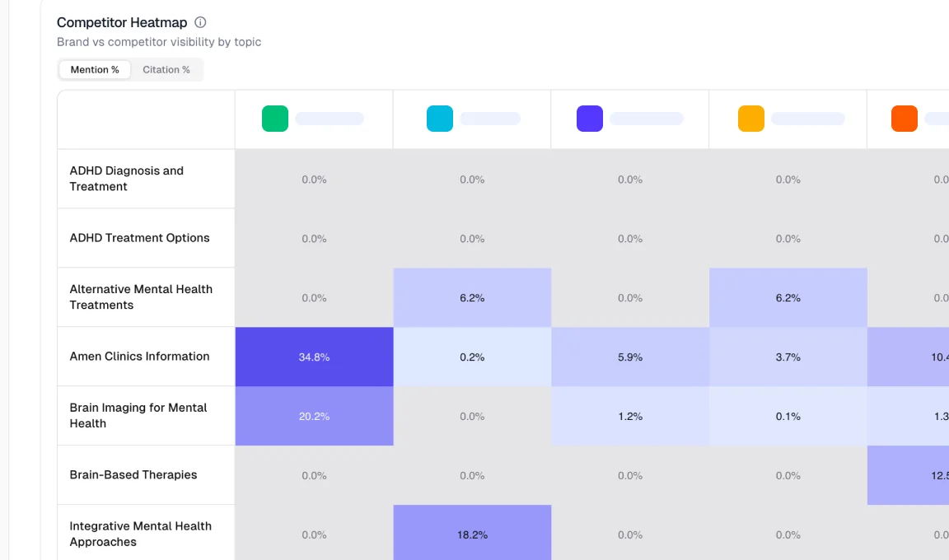Screen dimensions: 949x560
Task: Select the Mention % tab
Action: coord(94,69)
